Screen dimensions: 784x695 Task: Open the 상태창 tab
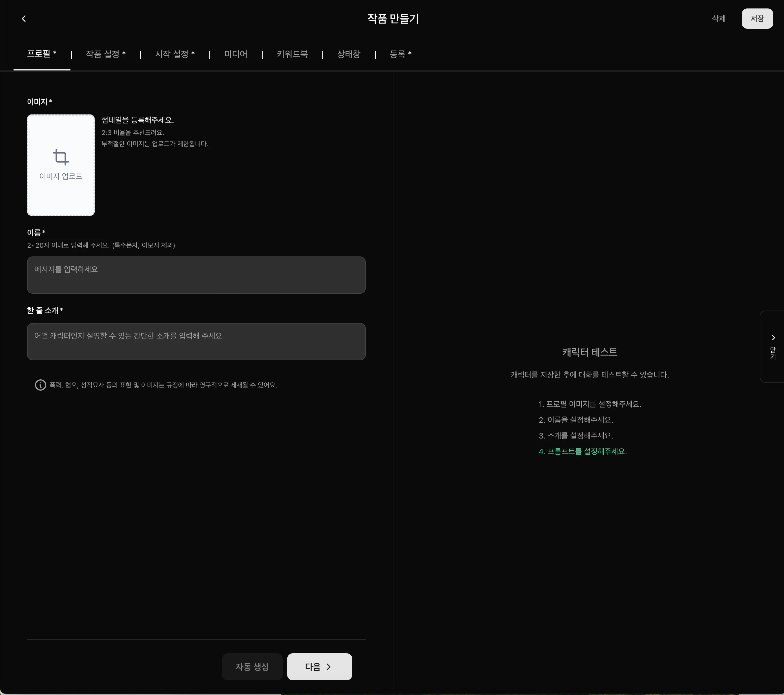pyautogui.click(x=348, y=54)
